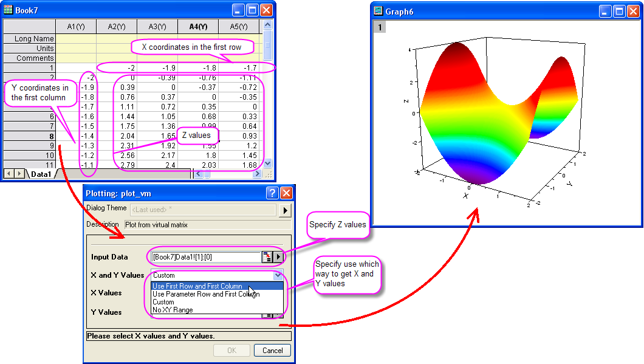Click the worksheet resize grip corner in Book7
The height and width of the screenshot is (364, 644).
point(268,174)
